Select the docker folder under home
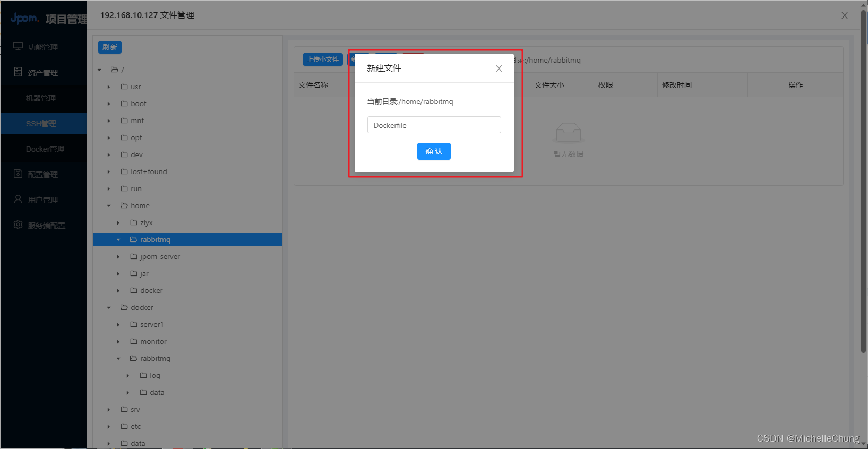 [151, 290]
